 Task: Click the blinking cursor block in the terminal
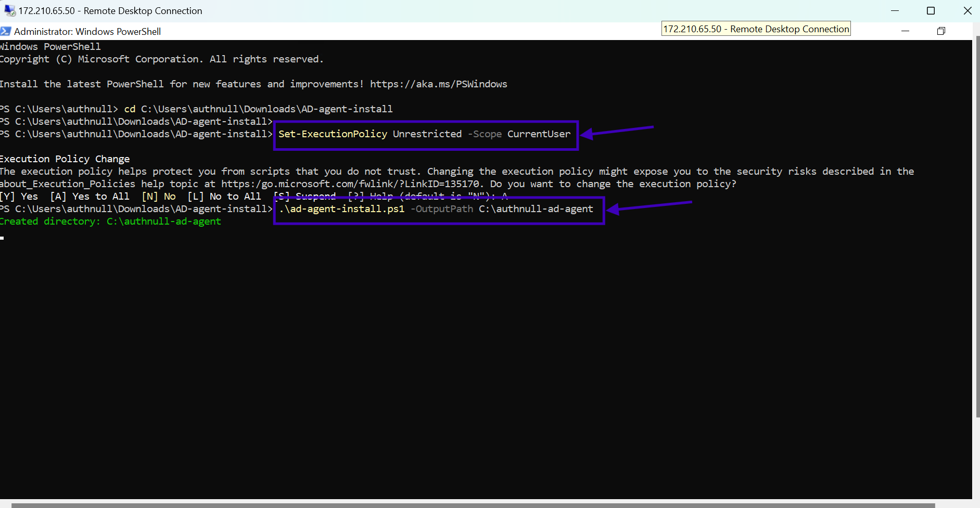pos(2,238)
